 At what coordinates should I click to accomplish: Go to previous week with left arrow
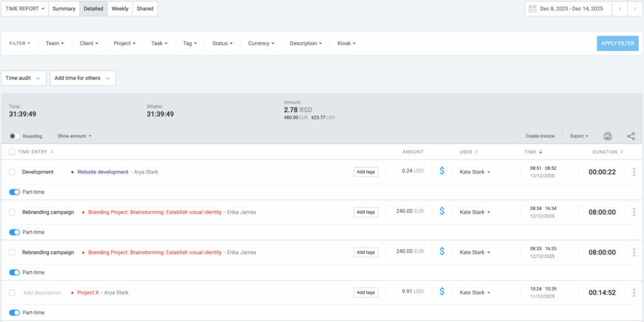tap(620, 9)
